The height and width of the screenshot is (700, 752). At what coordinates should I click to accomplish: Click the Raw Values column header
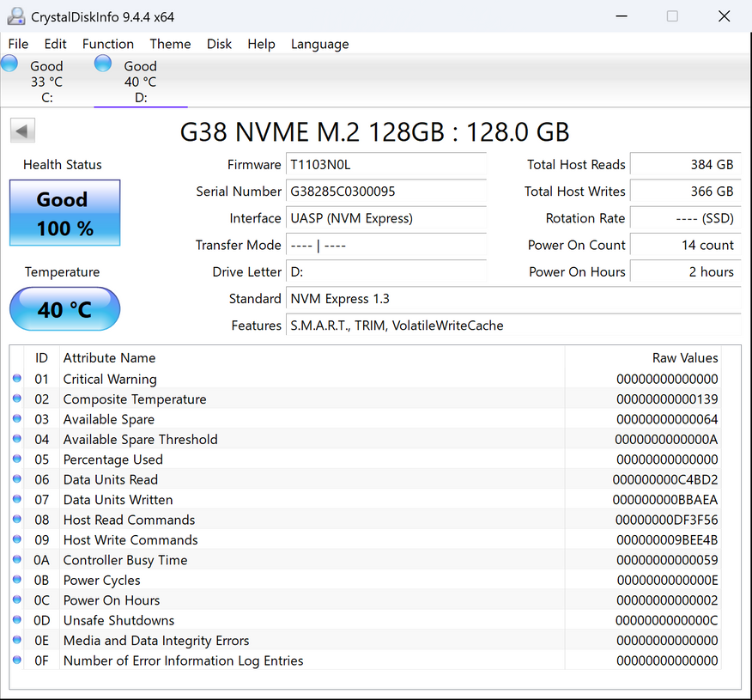click(x=685, y=358)
